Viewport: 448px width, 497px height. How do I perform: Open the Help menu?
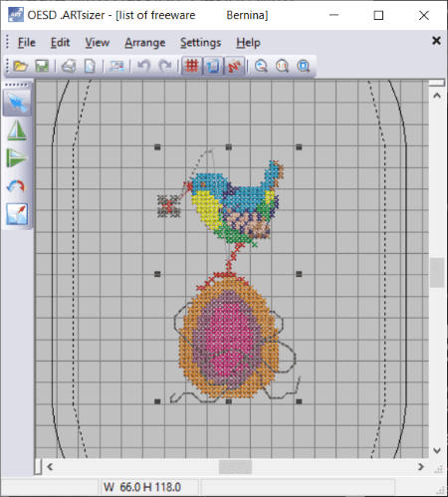coord(248,43)
